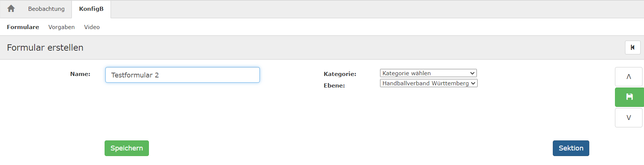Image resolution: width=644 pixels, height=165 pixels.
Task: Click the chevron arrow of the Ebene dropdown
Action: 473,83
